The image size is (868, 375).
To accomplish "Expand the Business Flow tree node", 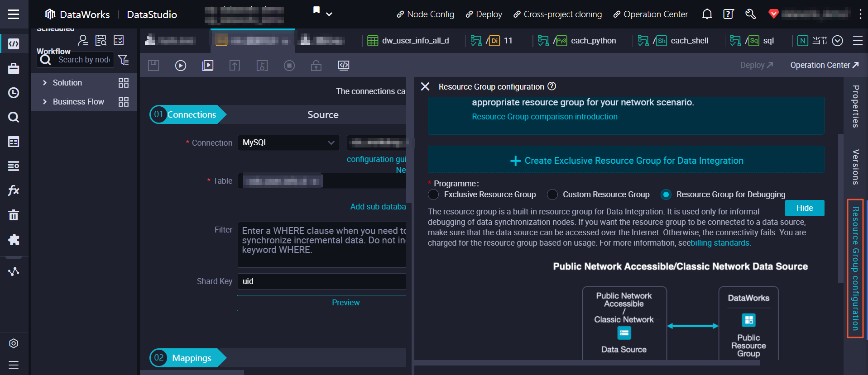I will pos(44,102).
